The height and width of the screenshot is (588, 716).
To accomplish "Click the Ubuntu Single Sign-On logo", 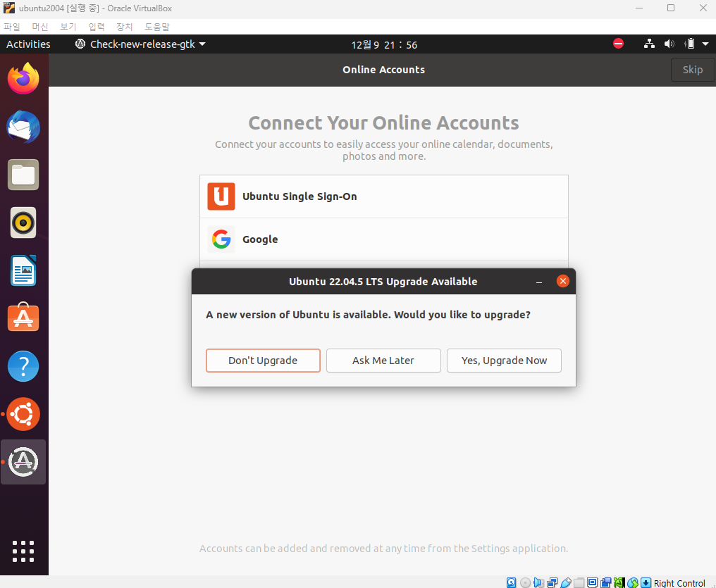I will 221,196.
